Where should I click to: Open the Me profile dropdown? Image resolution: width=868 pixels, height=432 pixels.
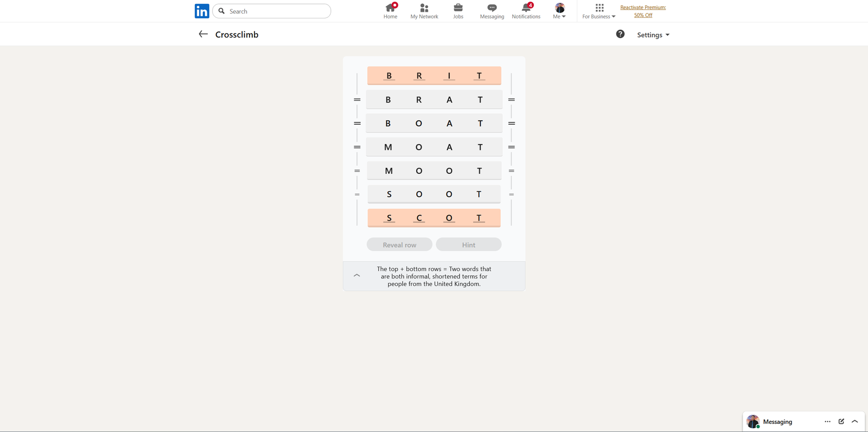(559, 11)
